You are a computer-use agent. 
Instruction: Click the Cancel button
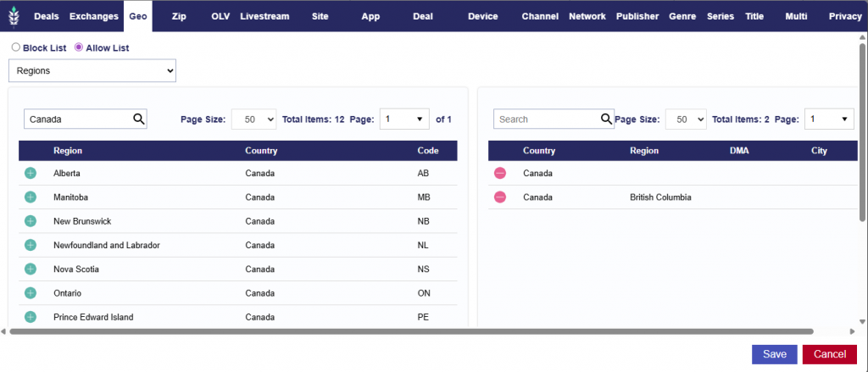(829, 354)
